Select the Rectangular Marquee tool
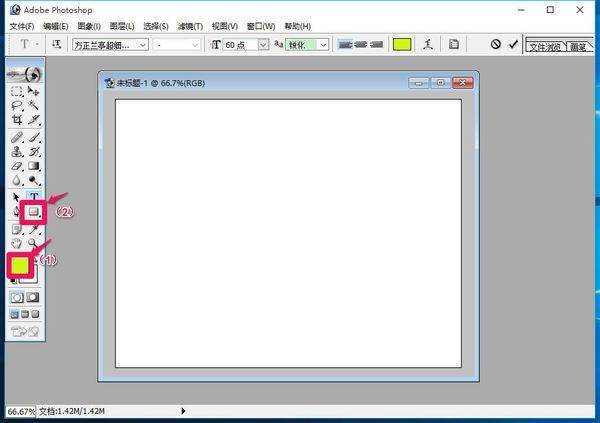 point(17,91)
